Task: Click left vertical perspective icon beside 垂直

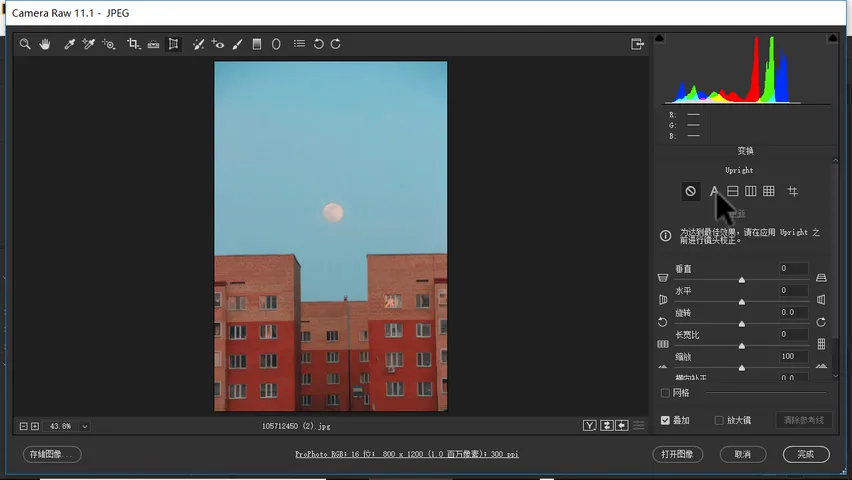Action: pos(662,278)
